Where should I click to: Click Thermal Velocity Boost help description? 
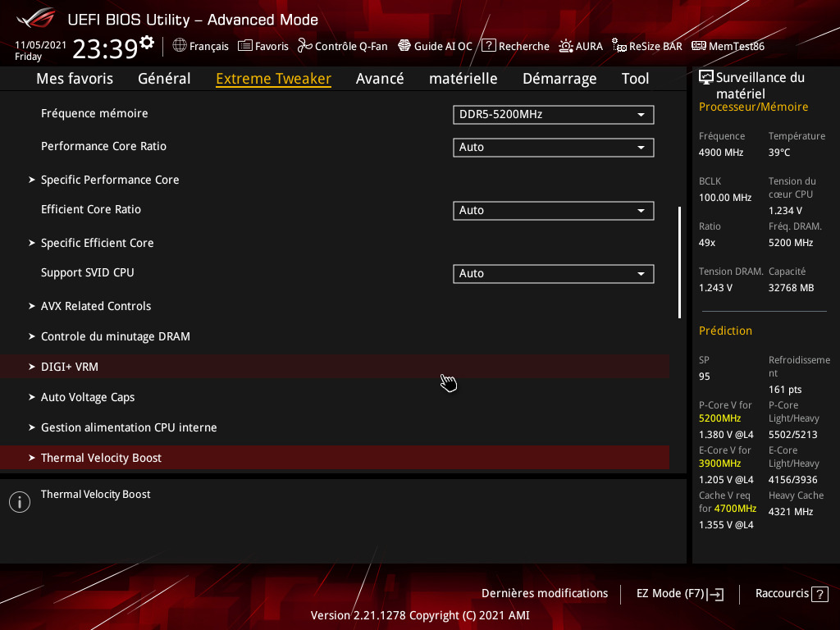(95, 495)
